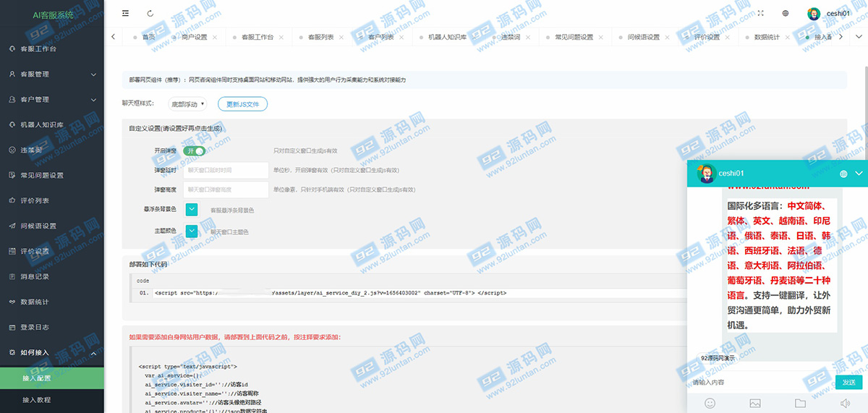The image size is (868, 413).
Task: Switch to the 客服列表 tab
Action: click(x=320, y=37)
